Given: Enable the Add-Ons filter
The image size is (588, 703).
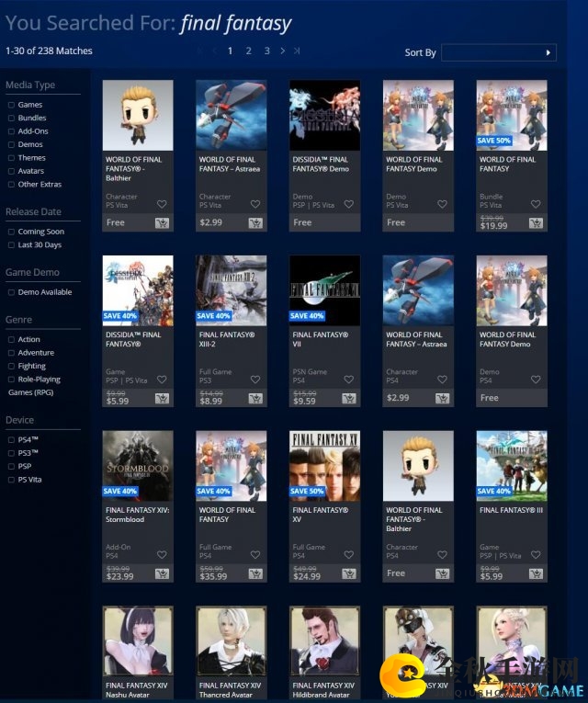Looking at the screenshot, I should (x=12, y=131).
